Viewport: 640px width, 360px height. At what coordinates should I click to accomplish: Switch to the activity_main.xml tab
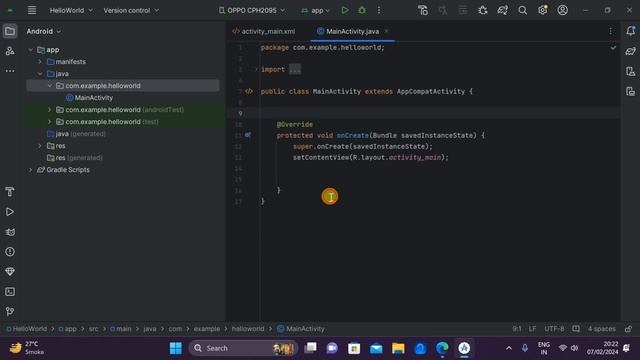coord(264,31)
